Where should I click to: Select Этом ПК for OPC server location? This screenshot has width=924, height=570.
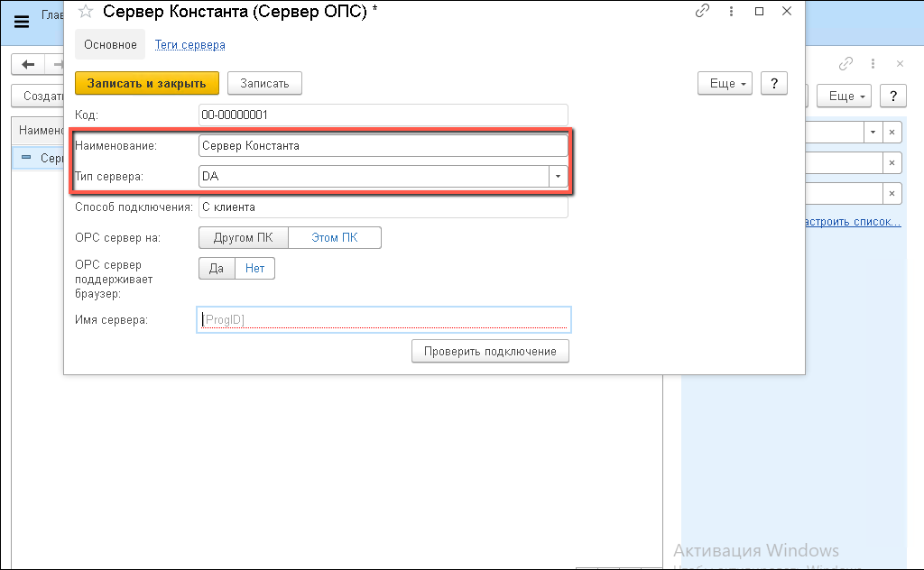tap(335, 238)
